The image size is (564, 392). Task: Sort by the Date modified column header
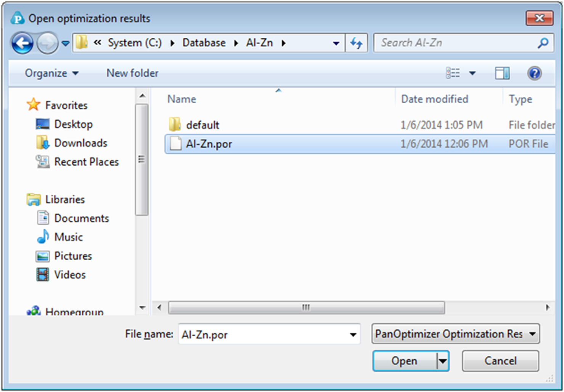434,99
